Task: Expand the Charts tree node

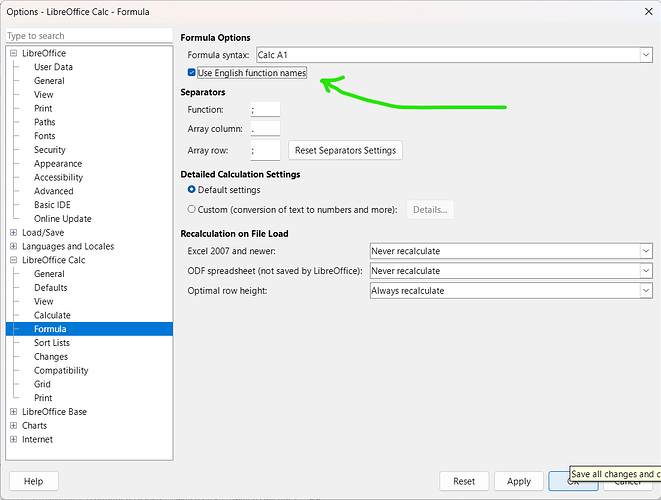Action: (13, 425)
